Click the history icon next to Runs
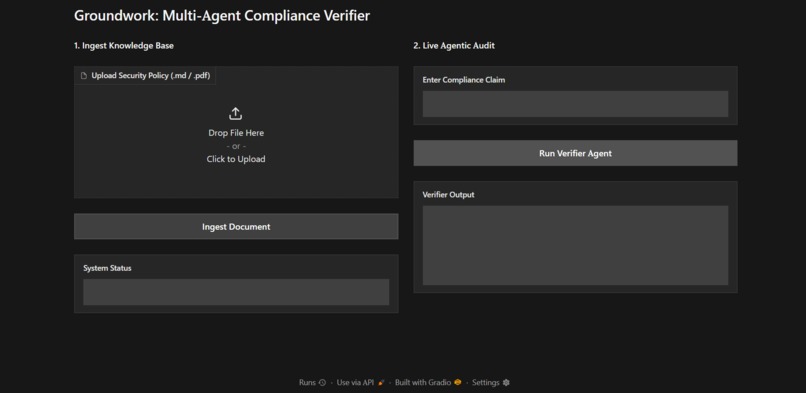This screenshot has width=806, height=393. 322,383
